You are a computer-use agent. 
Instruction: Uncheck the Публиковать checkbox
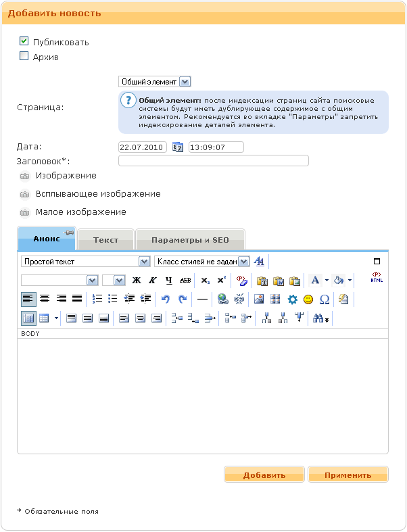coord(24,41)
